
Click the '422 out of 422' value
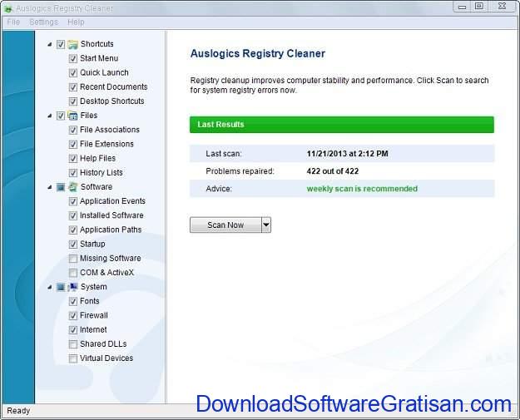(x=333, y=171)
